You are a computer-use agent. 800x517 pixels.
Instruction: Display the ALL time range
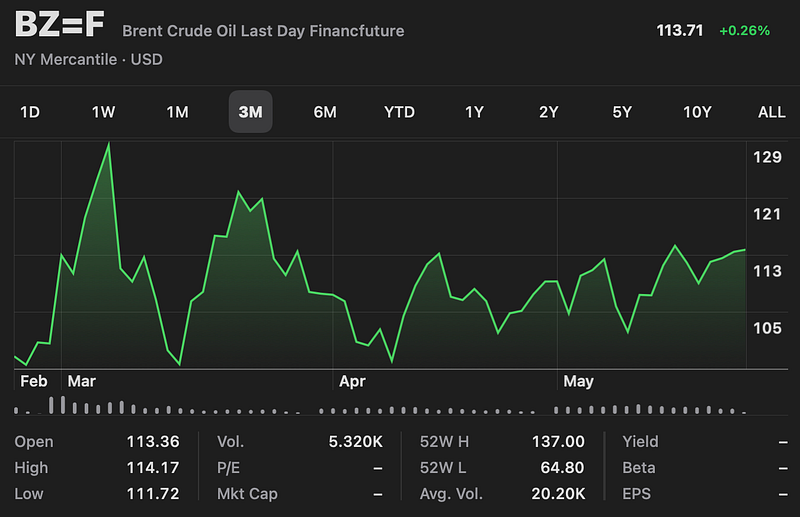(771, 112)
